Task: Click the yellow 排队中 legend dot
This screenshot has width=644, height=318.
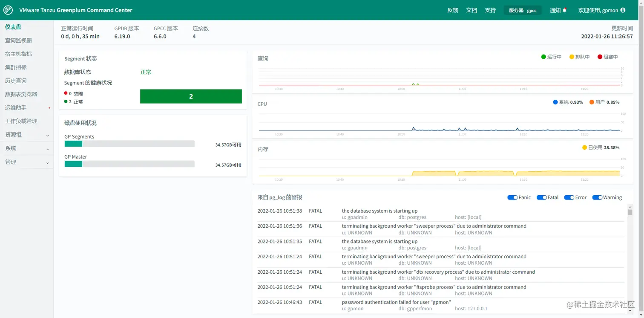Action: click(572, 57)
